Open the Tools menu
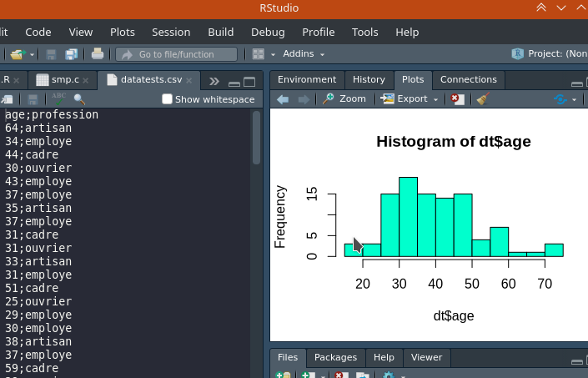 (364, 33)
